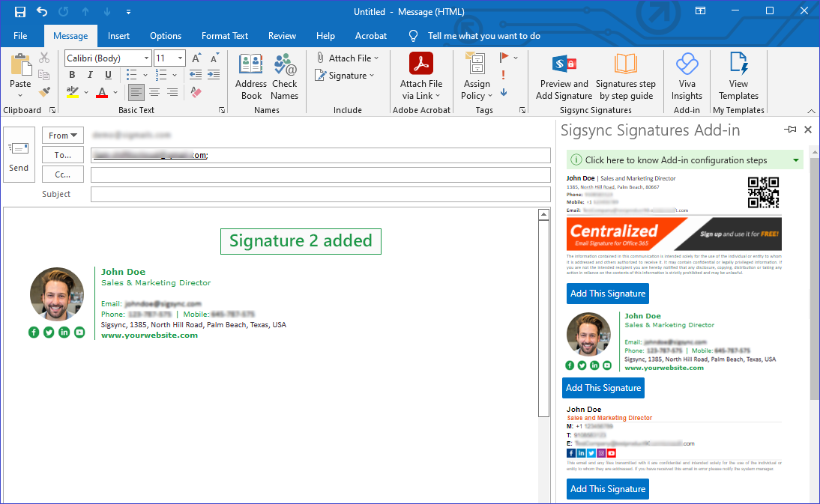Toggle Underline formatting

tap(108, 75)
